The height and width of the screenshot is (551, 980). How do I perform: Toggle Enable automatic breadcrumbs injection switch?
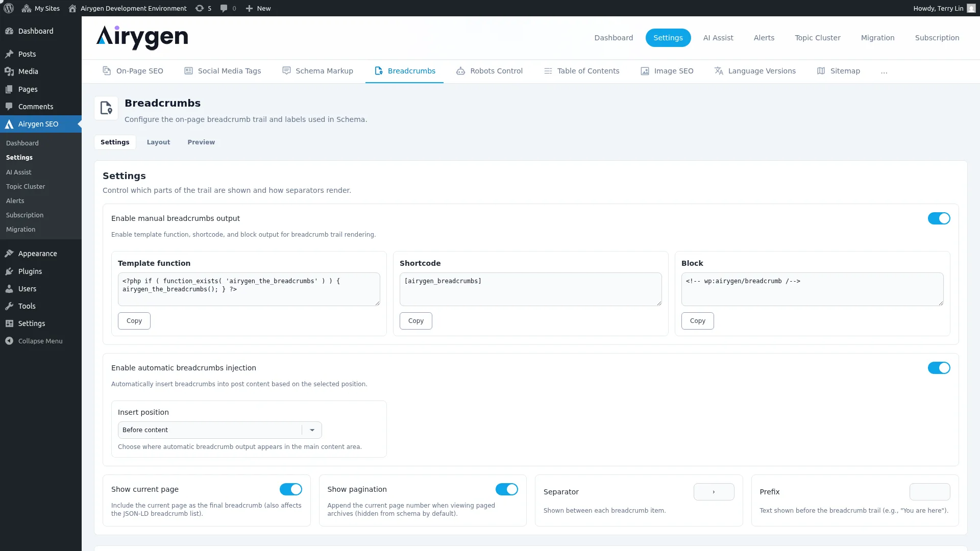tap(939, 368)
